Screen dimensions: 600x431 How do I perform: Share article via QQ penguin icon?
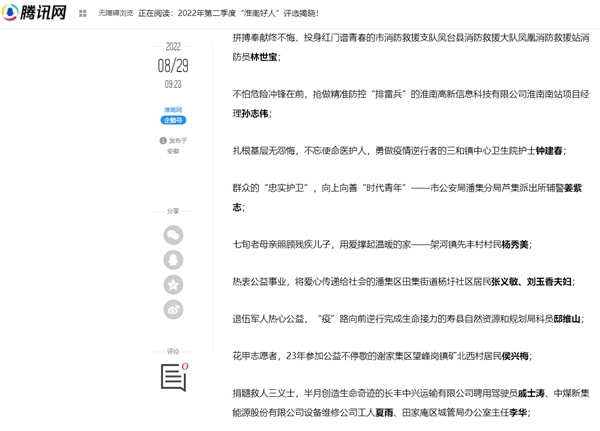[x=173, y=260]
